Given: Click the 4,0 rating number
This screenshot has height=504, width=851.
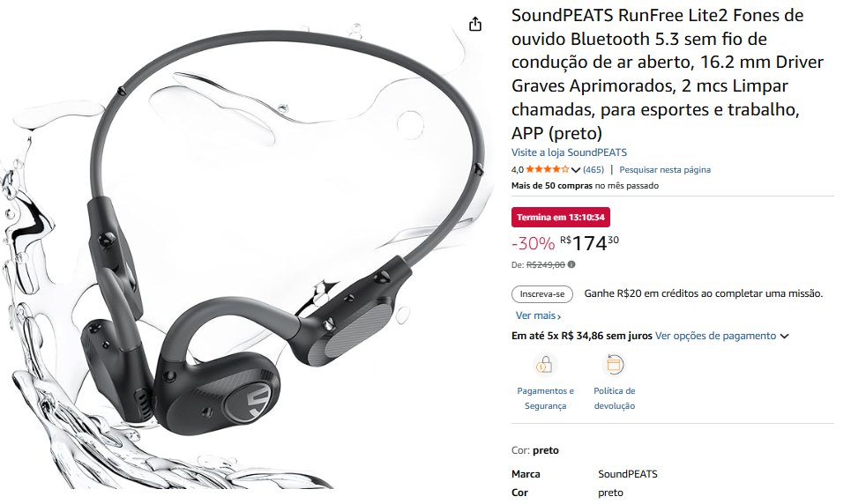Looking at the screenshot, I should point(518,169).
